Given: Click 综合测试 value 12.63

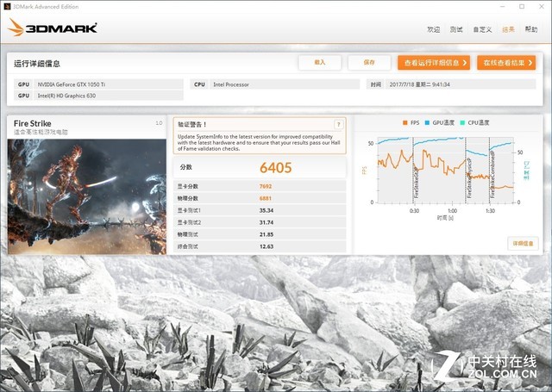Looking at the screenshot, I should tap(267, 246).
